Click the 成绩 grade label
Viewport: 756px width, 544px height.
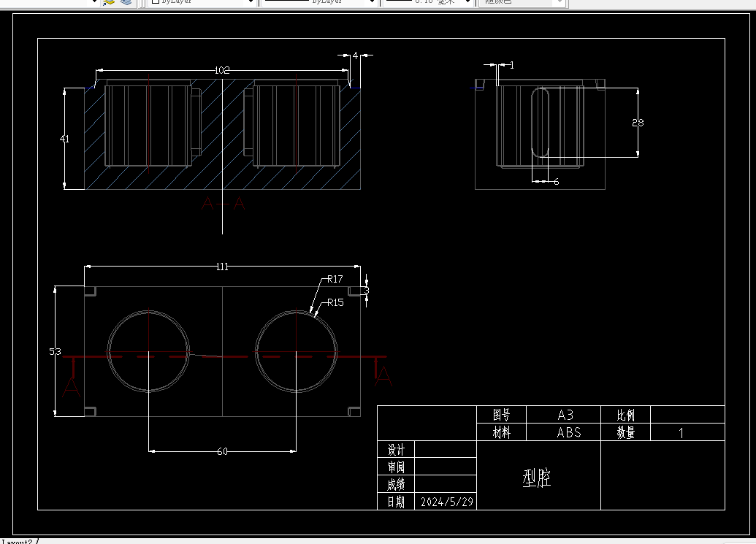click(397, 484)
